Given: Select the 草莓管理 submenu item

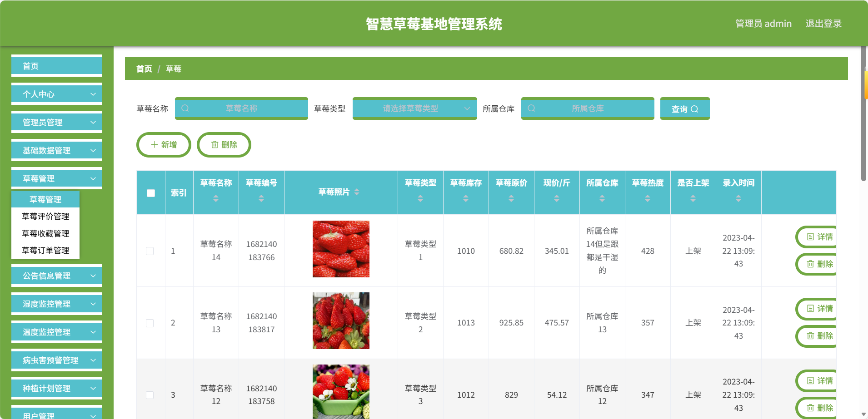Looking at the screenshot, I should tap(45, 199).
